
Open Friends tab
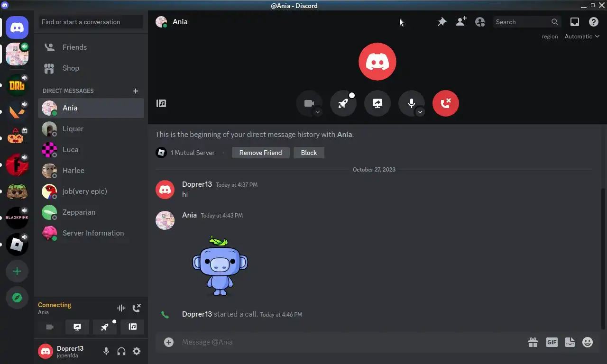[x=91, y=47]
